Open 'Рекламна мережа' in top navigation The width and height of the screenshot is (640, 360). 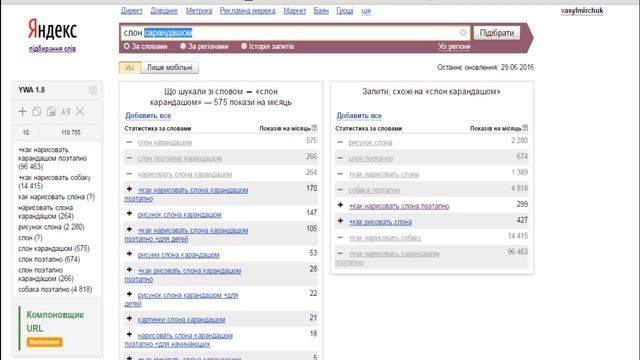pos(247,11)
